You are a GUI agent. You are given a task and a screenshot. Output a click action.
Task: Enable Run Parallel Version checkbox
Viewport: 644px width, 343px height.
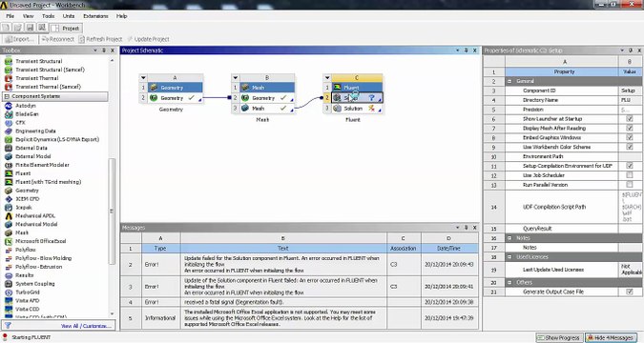[x=630, y=185]
